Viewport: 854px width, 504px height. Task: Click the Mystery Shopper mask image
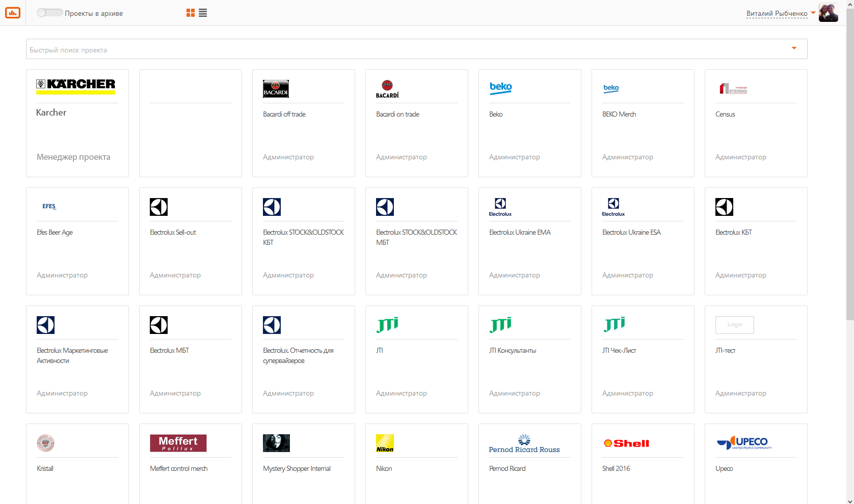pyautogui.click(x=276, y=443)
